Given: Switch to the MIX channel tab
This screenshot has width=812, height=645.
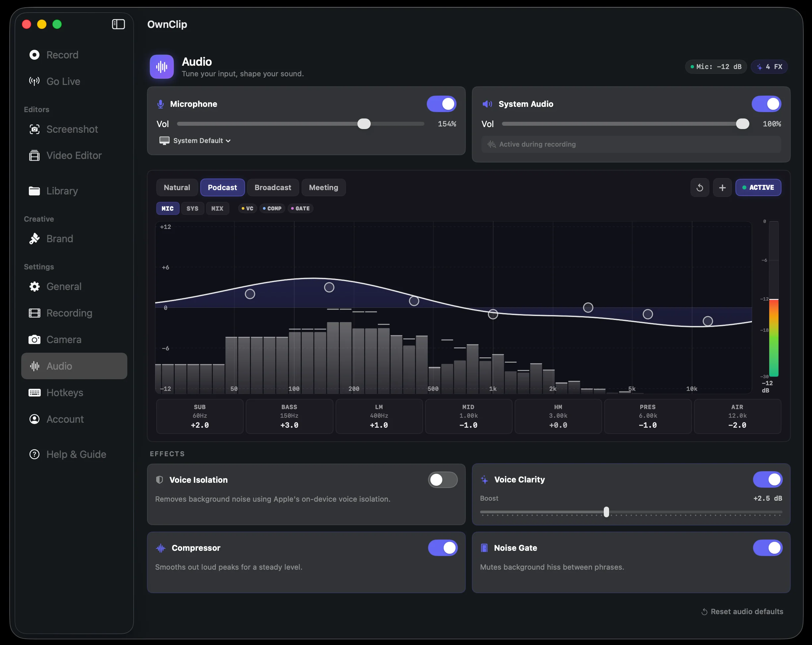Looking at the screenshot, I should [217, 208].
